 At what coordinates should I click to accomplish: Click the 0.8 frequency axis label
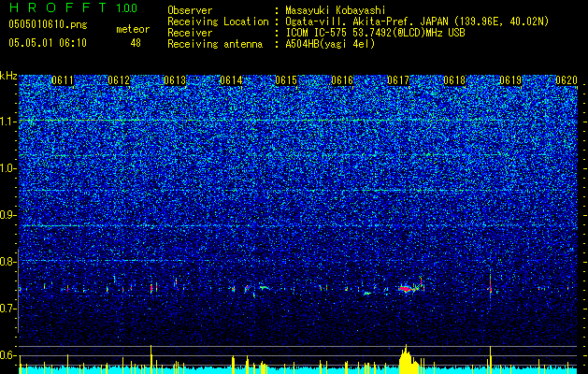tap(8, 262)
